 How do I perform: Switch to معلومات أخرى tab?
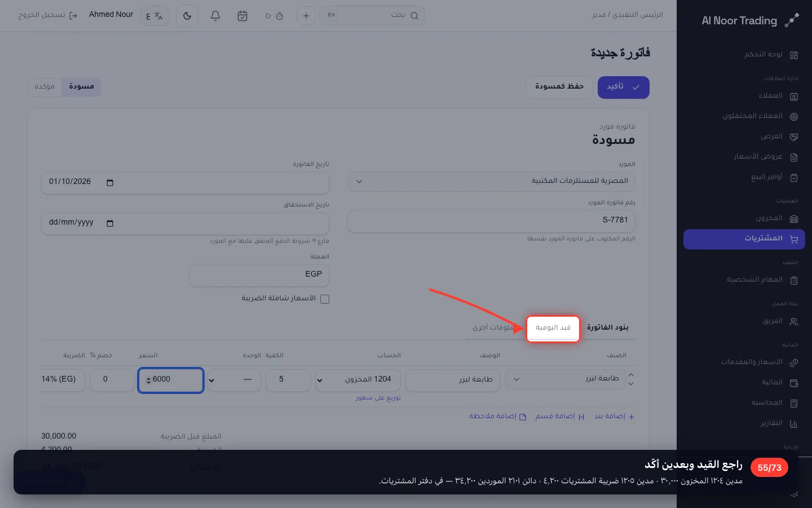tap(493, 328)
